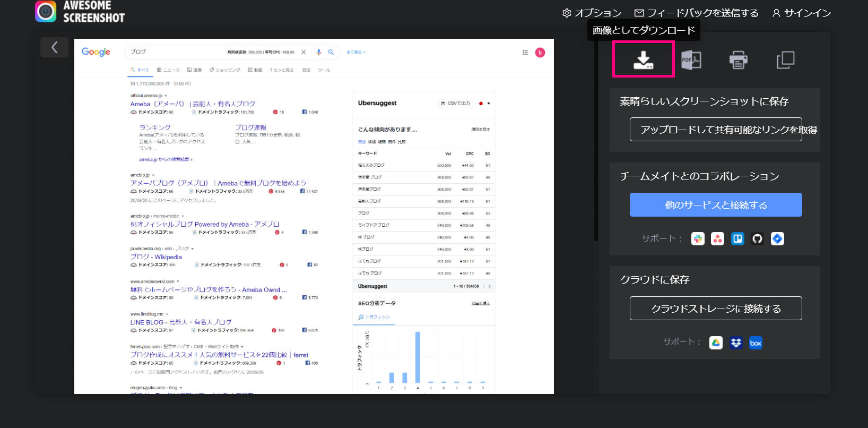Click the ライブドア ブログ keyword row

click(424, 225)
